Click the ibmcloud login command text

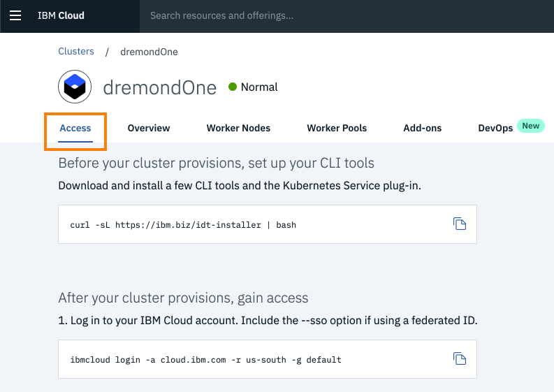206,360
